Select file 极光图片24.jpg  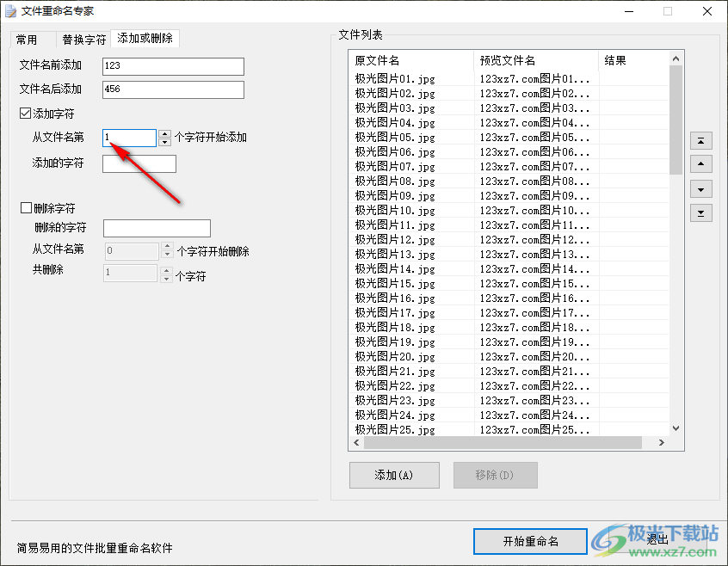395,415
